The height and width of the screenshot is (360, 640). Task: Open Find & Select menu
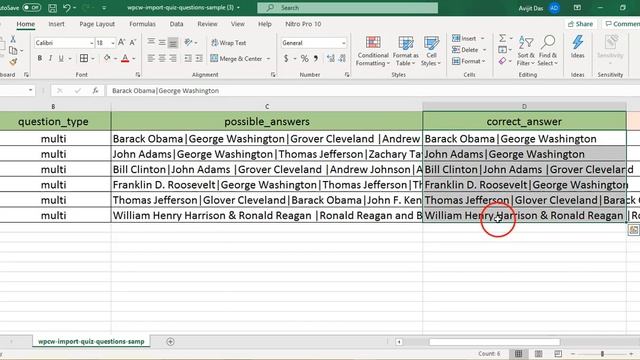(548, 51)
